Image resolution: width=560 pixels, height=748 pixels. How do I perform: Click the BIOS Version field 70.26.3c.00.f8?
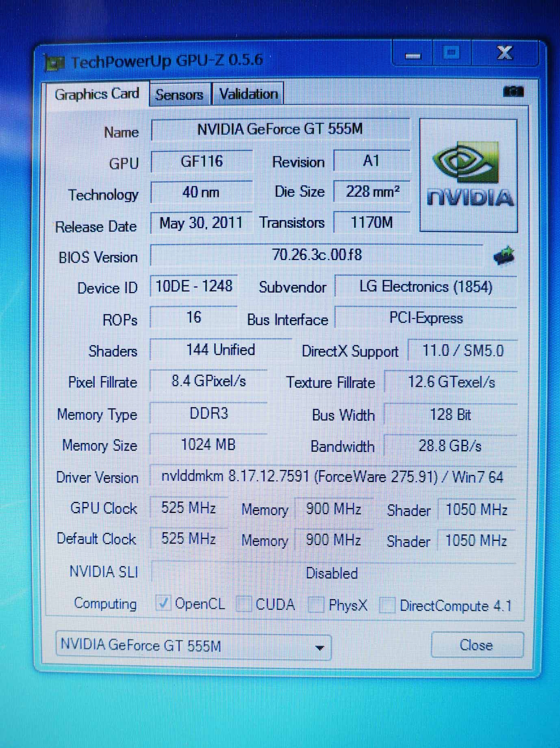pos(317,255)
